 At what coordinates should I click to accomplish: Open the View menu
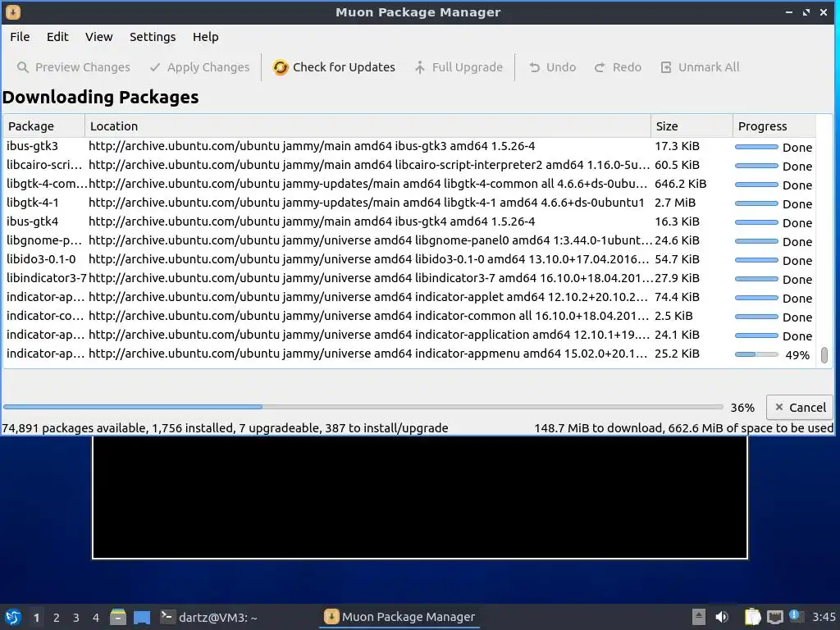[x=99, y=37]
